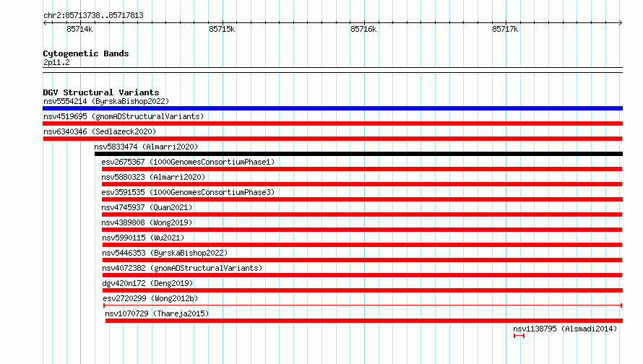Click the red nsv6340346 Sedlazeck2020 bar

point(332,139)
